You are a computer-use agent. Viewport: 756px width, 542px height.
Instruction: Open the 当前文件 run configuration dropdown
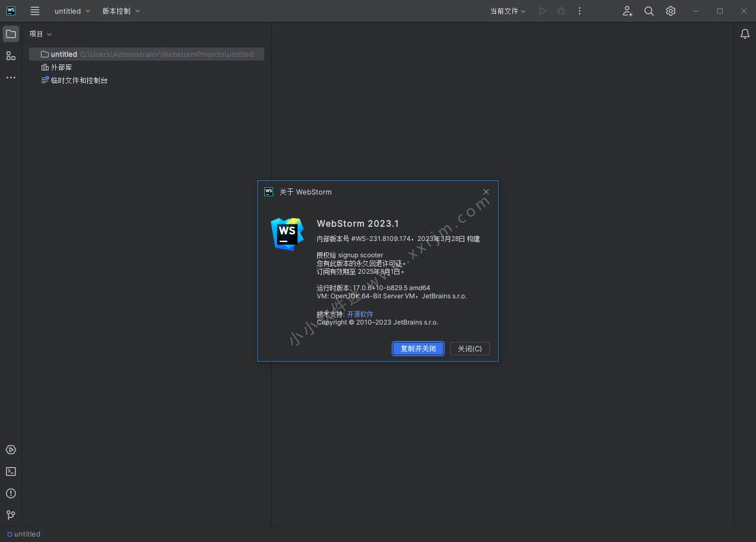coord(508,11)
